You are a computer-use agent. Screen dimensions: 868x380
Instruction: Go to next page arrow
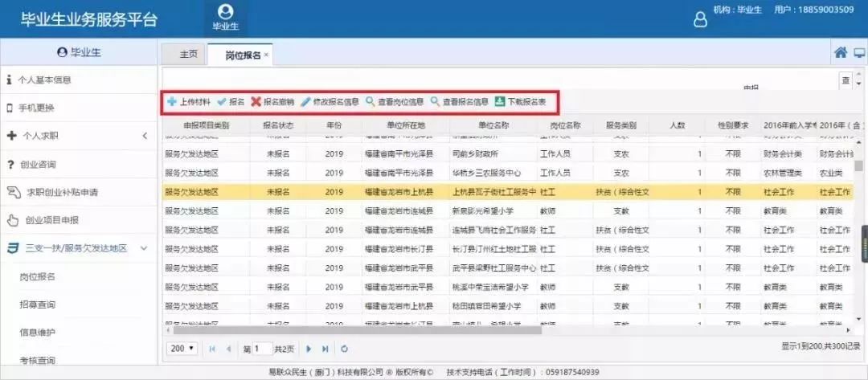pyautogui.click(x=309, y=349)
